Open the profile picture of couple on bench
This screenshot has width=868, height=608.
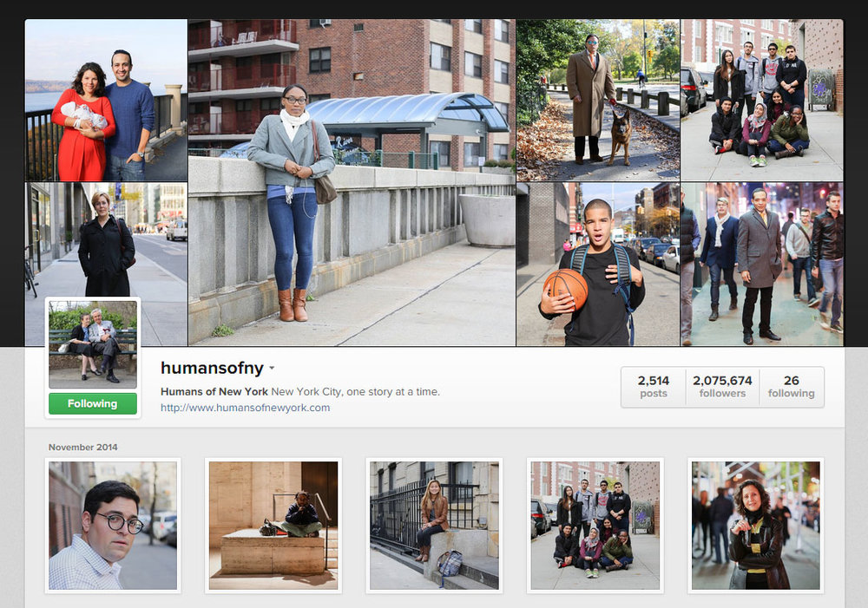(93, 344)
